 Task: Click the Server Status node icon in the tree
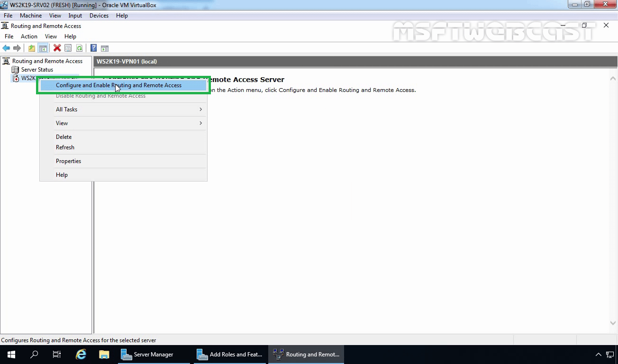pyautogui.click(x=15, y=70)
